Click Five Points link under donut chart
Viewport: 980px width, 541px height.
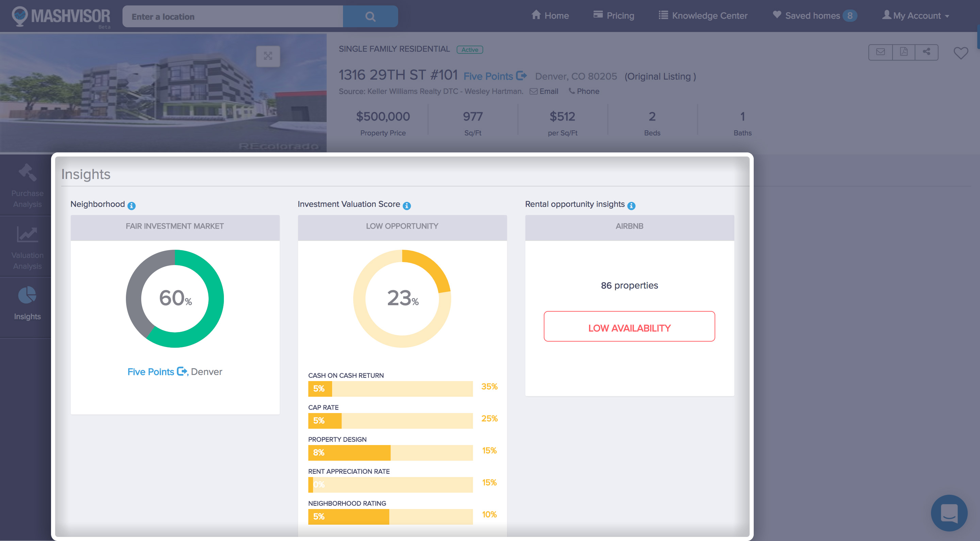(x=151, y=372)
